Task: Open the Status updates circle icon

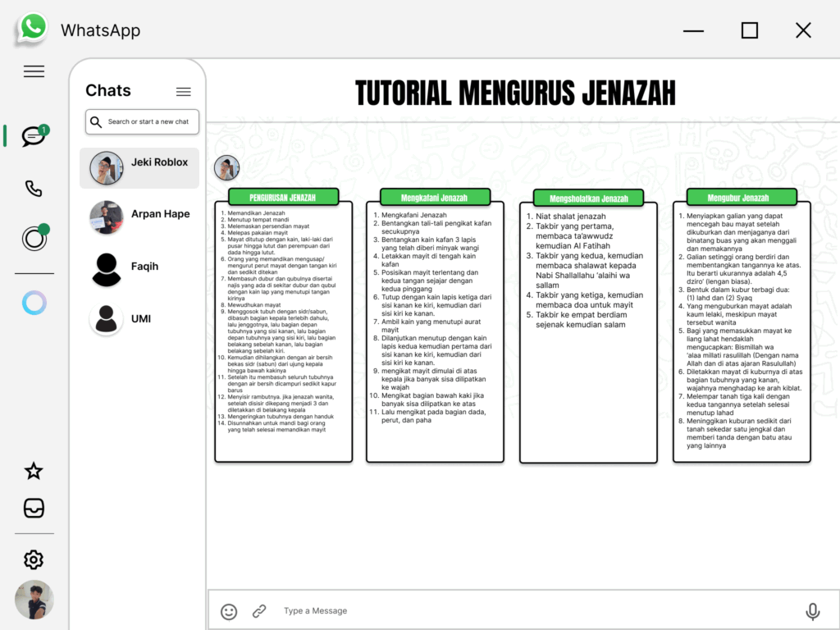Action: [x=34, y=239]
